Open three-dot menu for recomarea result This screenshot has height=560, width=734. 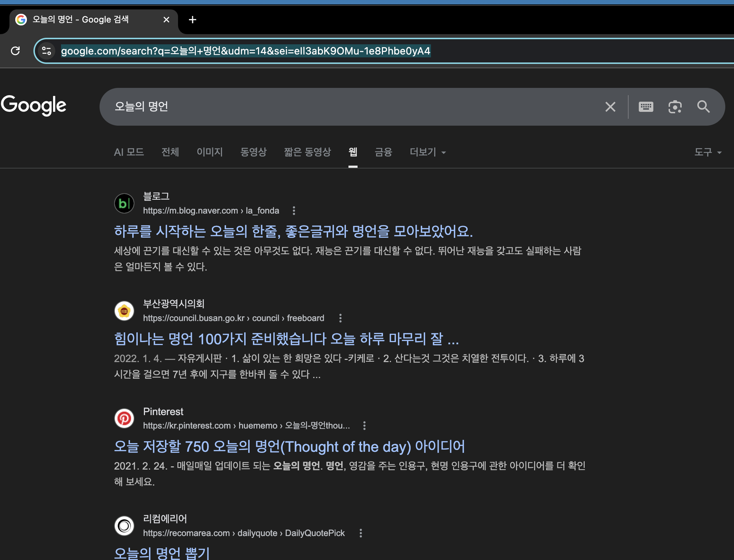pyautogui.click(x=360, y=533)
